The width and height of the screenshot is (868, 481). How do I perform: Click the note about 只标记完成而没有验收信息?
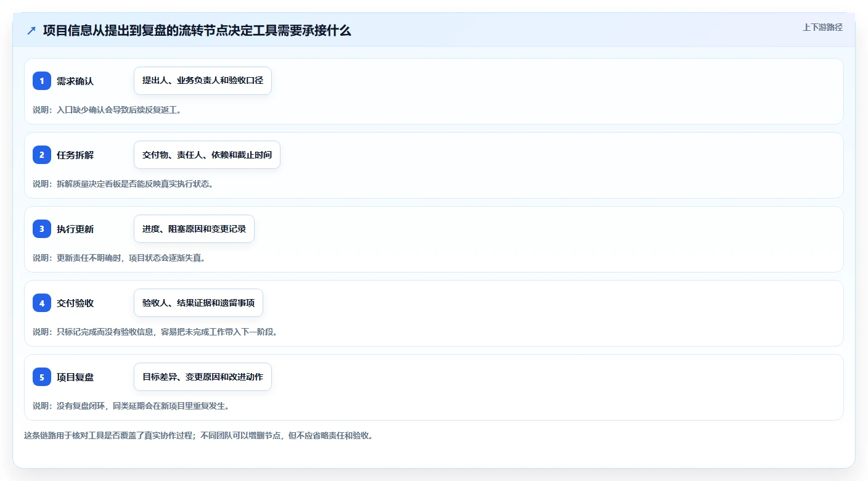click(155, 332)
